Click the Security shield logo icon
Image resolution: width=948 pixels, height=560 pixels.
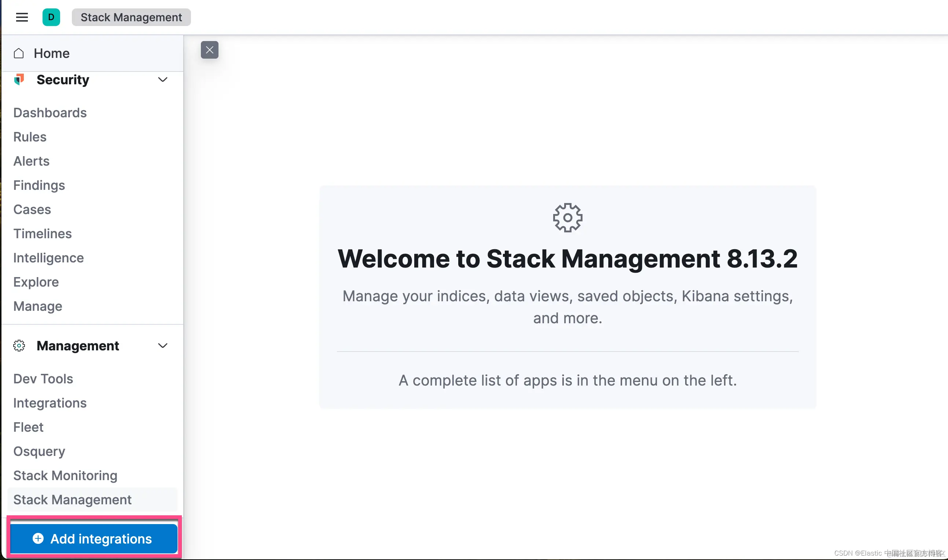(19, 80)
